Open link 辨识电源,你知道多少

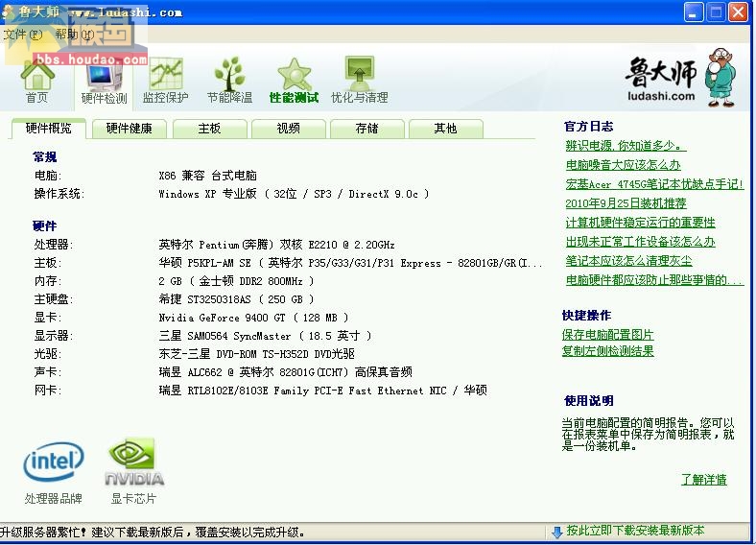coord(626,146)
